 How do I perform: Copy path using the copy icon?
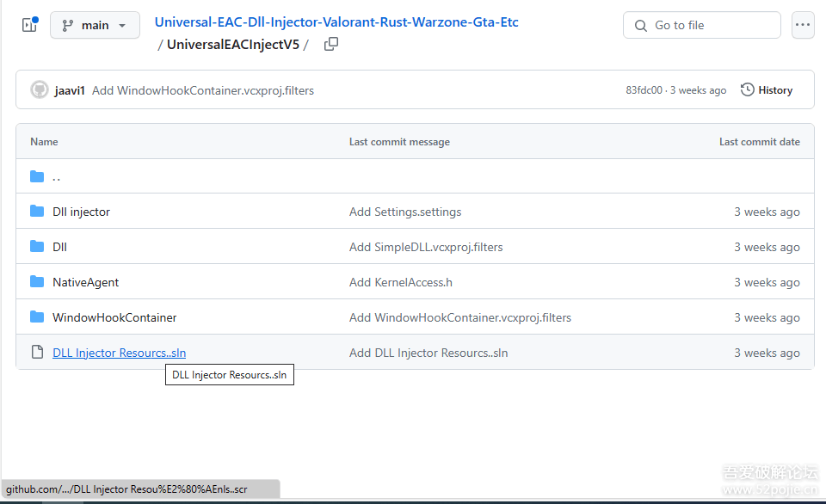point(330,44)
